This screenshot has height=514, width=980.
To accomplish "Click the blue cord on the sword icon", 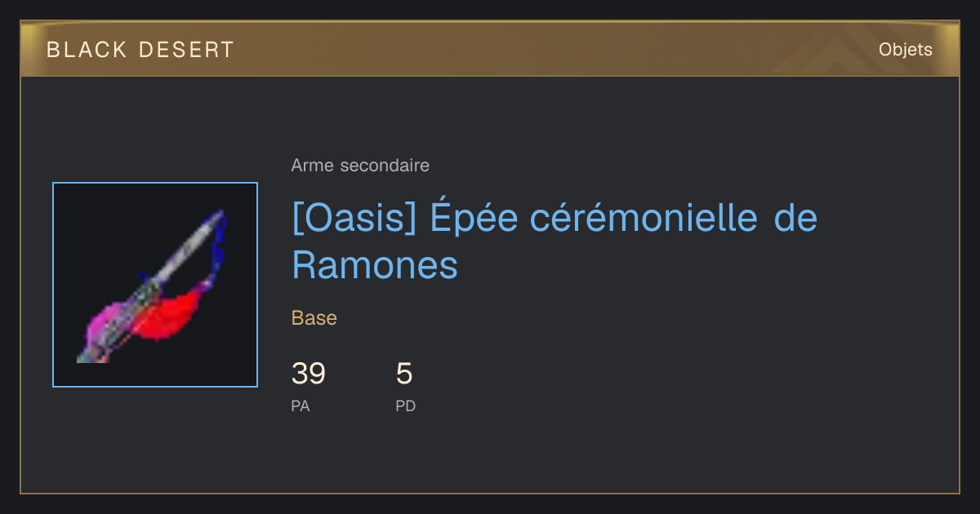I will click(216, 249).
